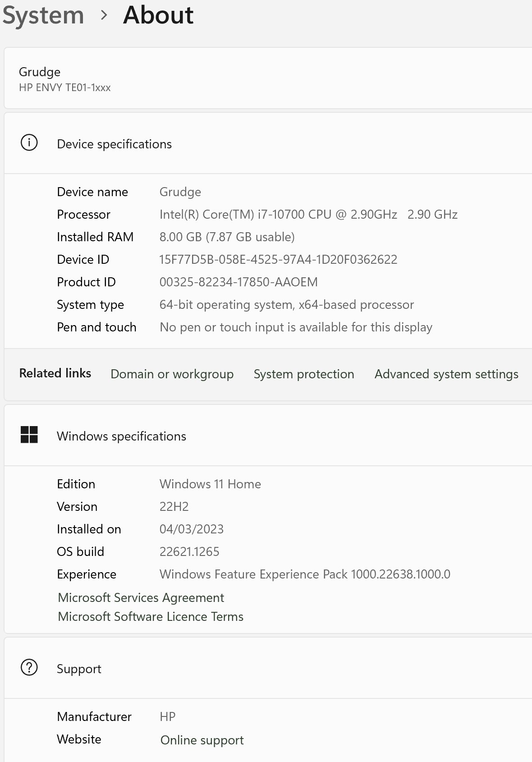Collapse the Support section header

pos(271,669)
